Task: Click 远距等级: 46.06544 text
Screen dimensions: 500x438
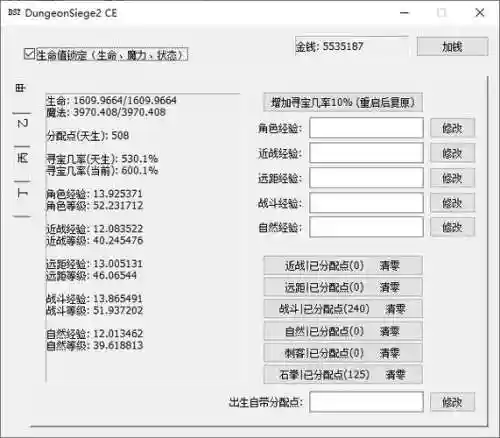Action: (x=92, y=276)
